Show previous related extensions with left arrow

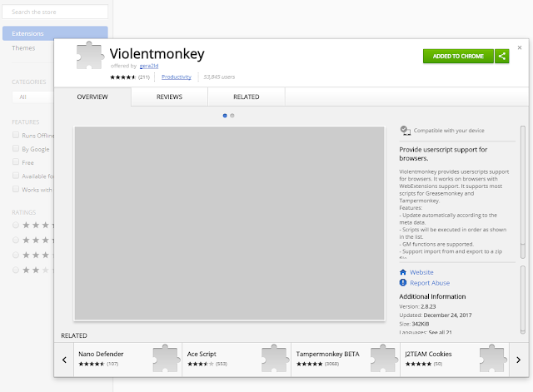pyautogui.click(x=64, y=360)
